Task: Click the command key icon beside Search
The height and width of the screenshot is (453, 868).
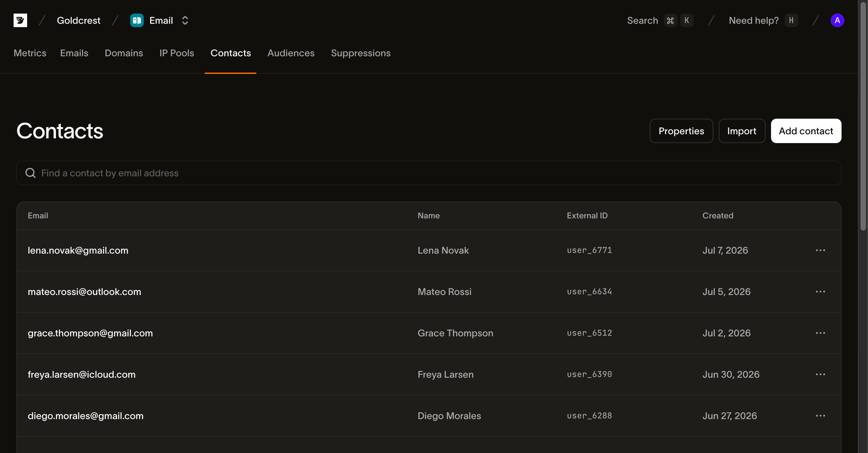Action: click(670, 20)
